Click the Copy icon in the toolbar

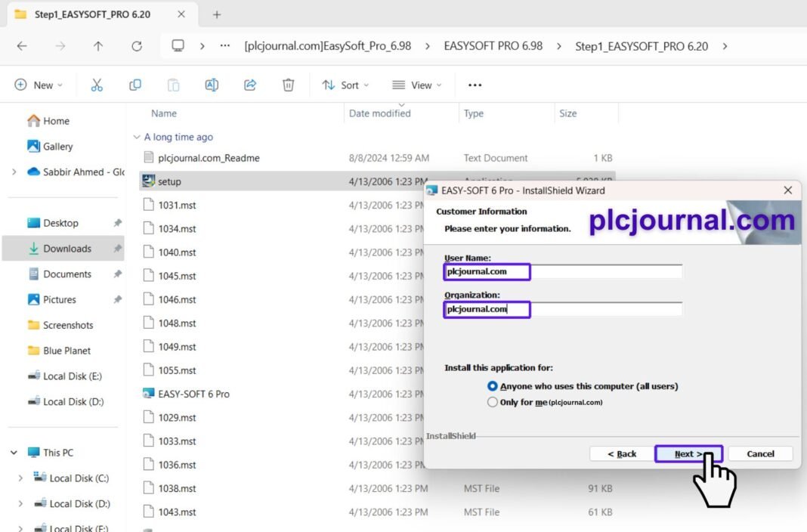[135, 85]
